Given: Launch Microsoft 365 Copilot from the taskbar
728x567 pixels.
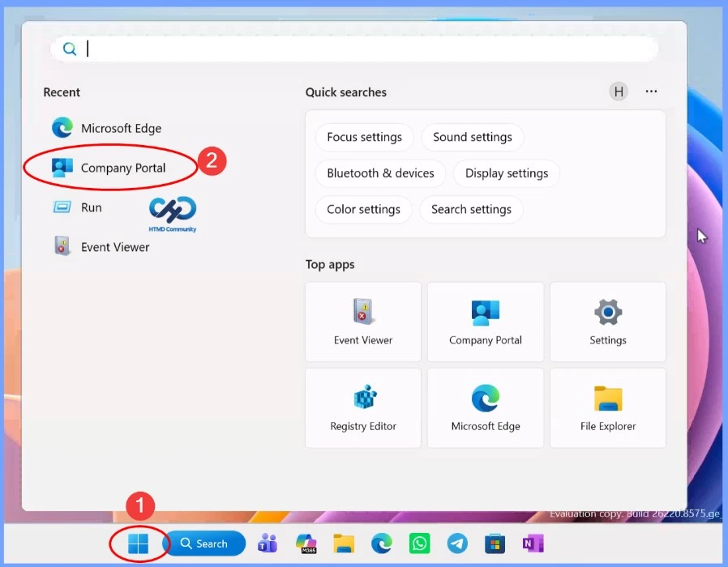Looking at the screenshot, I should point(306,544).
